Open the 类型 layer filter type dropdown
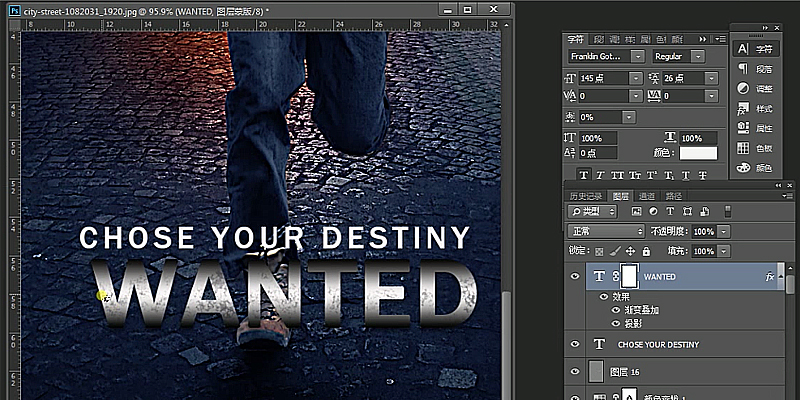The width and height of the screenshot is (800, 400). pos(592,211)
